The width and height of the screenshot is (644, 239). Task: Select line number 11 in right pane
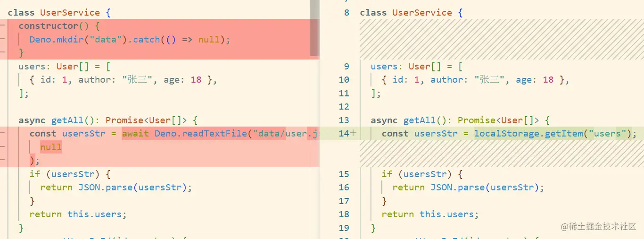pyautogui.click(x=344, y=94)
